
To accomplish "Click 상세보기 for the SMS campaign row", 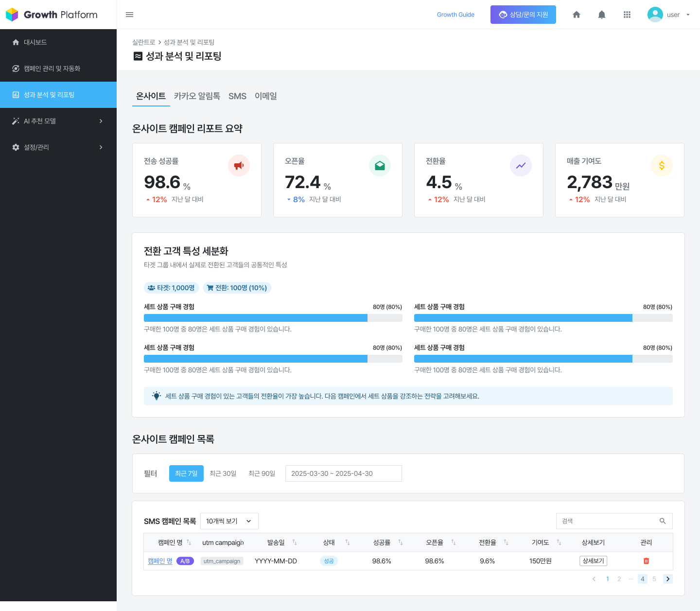I will pyautogui.click(x=593, y=560).
